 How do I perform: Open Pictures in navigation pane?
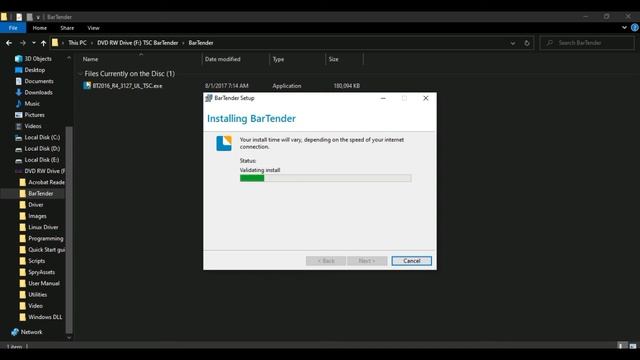click(x=34, y=115)
